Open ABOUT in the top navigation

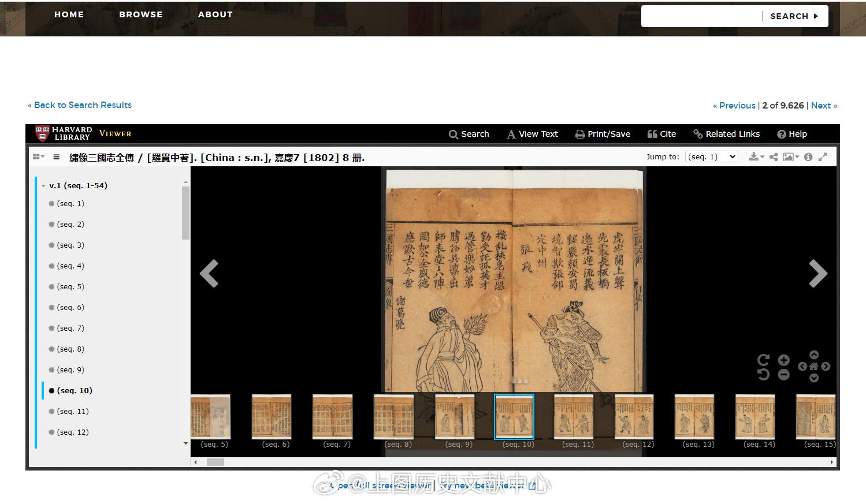215,14
